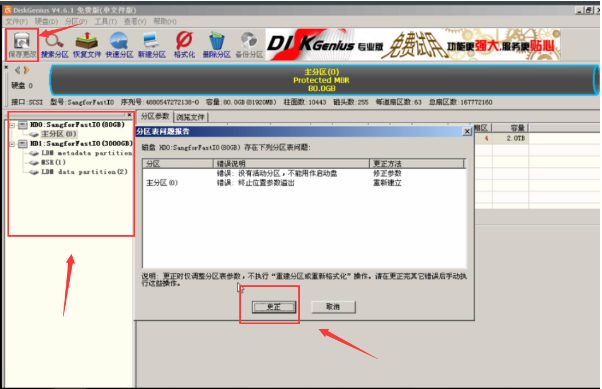Click the Save Changes (保存更改) toolbar icon
Screen dimensions: 602x389
click(22, 45)
